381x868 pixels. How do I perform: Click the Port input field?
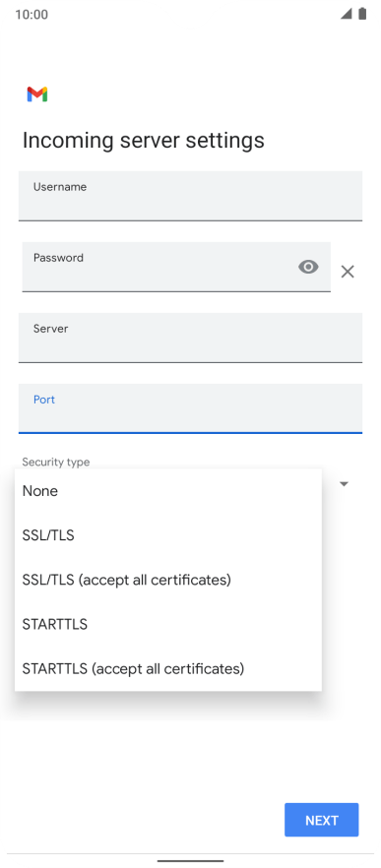[x=191, y=408]
